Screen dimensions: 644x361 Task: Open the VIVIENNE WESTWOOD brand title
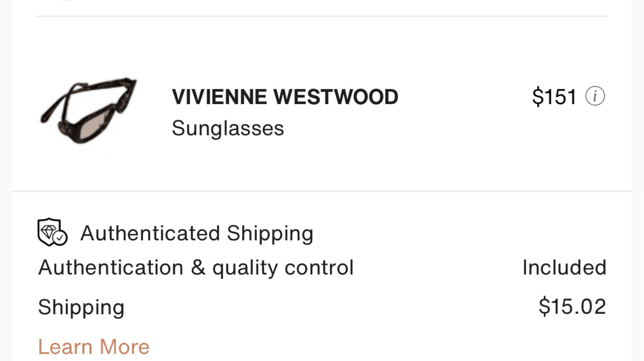coord(285,97)
